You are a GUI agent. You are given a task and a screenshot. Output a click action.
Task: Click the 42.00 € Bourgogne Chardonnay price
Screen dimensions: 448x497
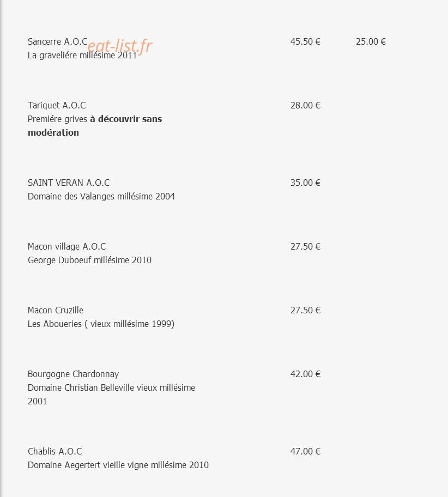coord(305,374)
